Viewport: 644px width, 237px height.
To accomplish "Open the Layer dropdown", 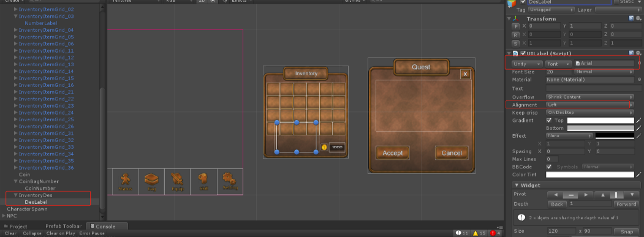I will pyautogui.click(x=618, y=10).
